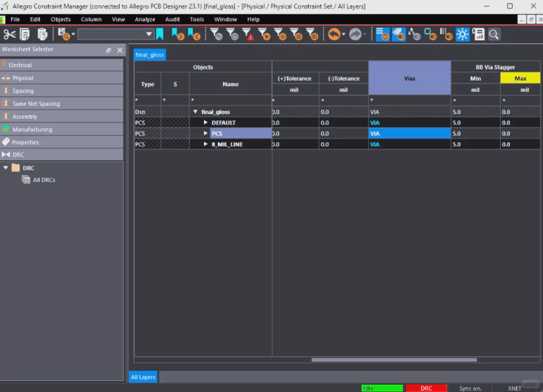Expand the DEFAULT constraint set row
The height and width of the screenshot is (392, 543).
205,122
